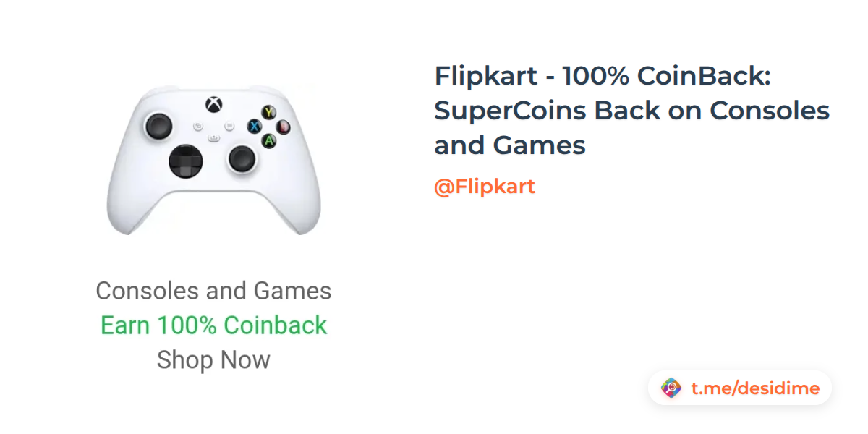Select the "Consoles and Games" caption
Image resolution: width=868 pixels, height=434 pixels.
213,291
